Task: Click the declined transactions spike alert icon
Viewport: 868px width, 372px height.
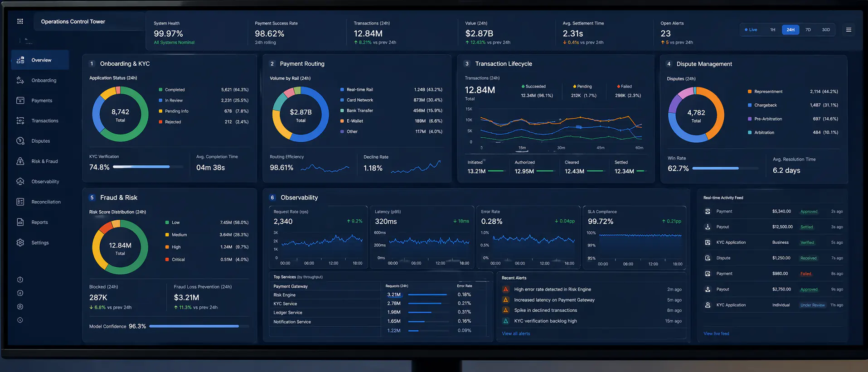Action: pyautogui.click(x=506, y=310)
